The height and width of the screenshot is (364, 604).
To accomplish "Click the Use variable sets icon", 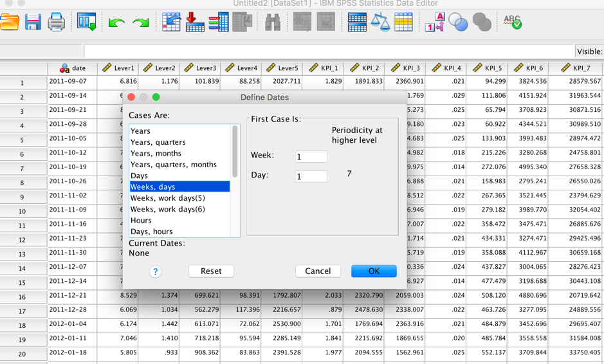I will coord(458,22).
